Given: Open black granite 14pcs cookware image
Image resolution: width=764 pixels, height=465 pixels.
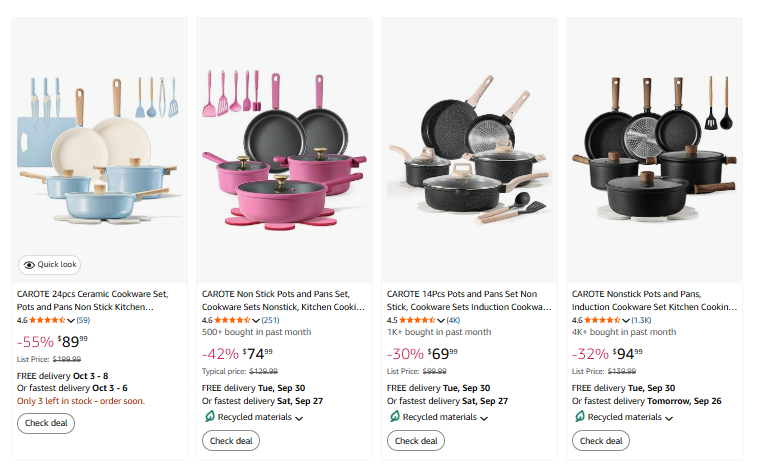Looking at the screenshot, I should point(469,145).
